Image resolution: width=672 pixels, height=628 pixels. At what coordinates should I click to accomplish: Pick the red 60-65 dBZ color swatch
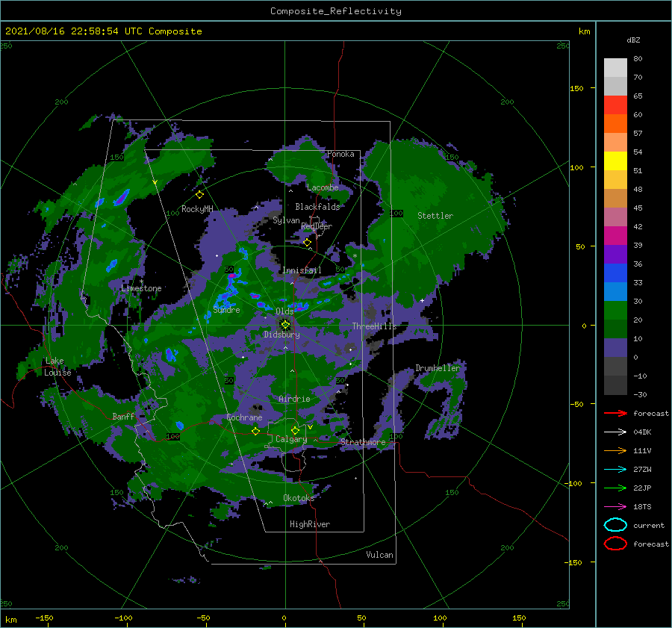point(615,105)
